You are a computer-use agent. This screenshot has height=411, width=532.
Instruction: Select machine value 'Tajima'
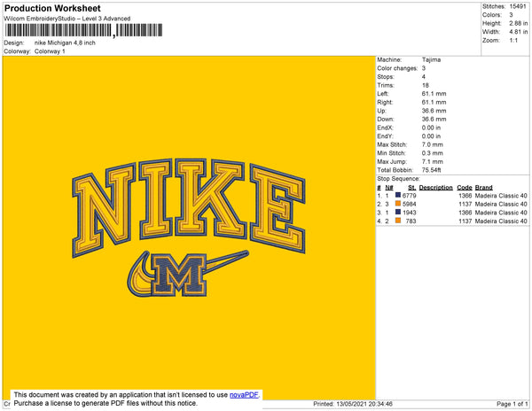(x=431, y=59)
